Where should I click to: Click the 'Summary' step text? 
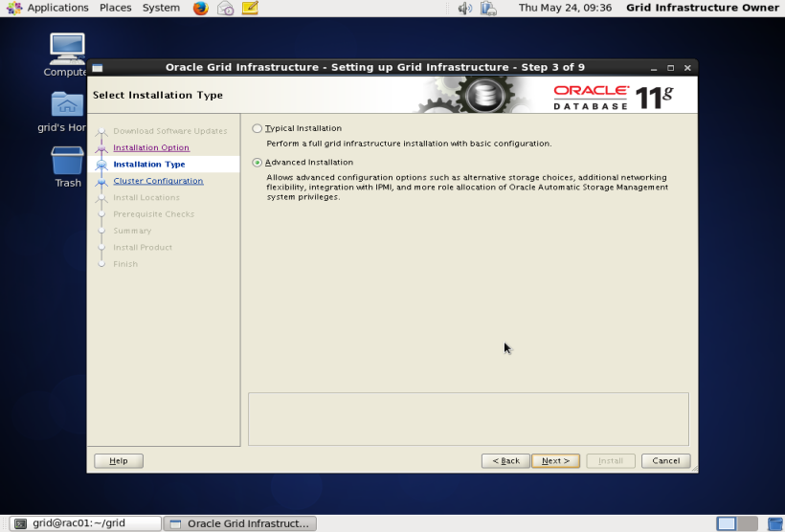[132, 231]
